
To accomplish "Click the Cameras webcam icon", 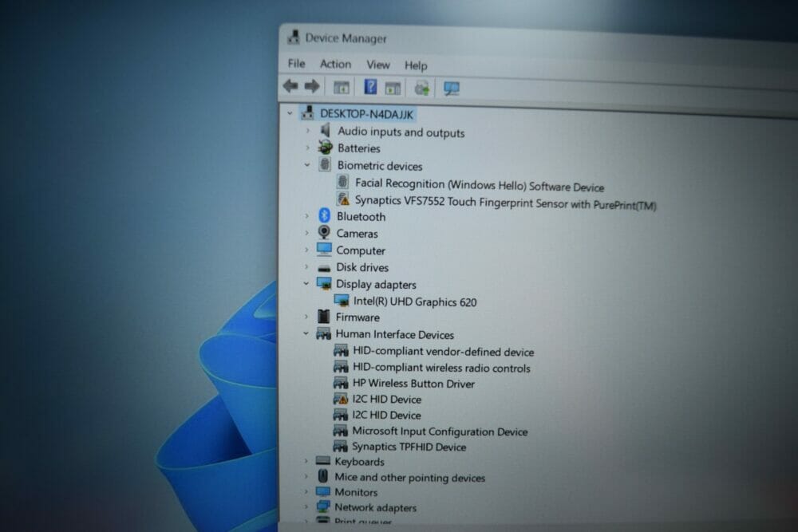I will tap(324, 232).
